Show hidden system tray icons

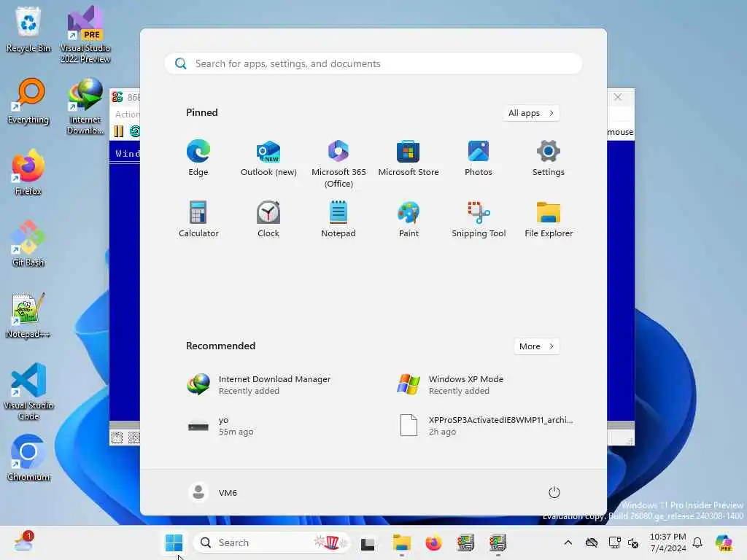coord(568,542)
